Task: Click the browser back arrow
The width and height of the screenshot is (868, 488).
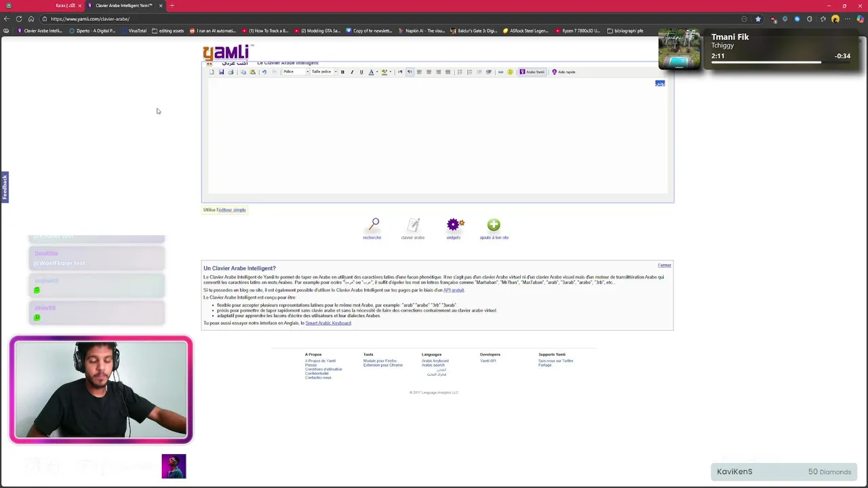Action: [x=7, y=19]
